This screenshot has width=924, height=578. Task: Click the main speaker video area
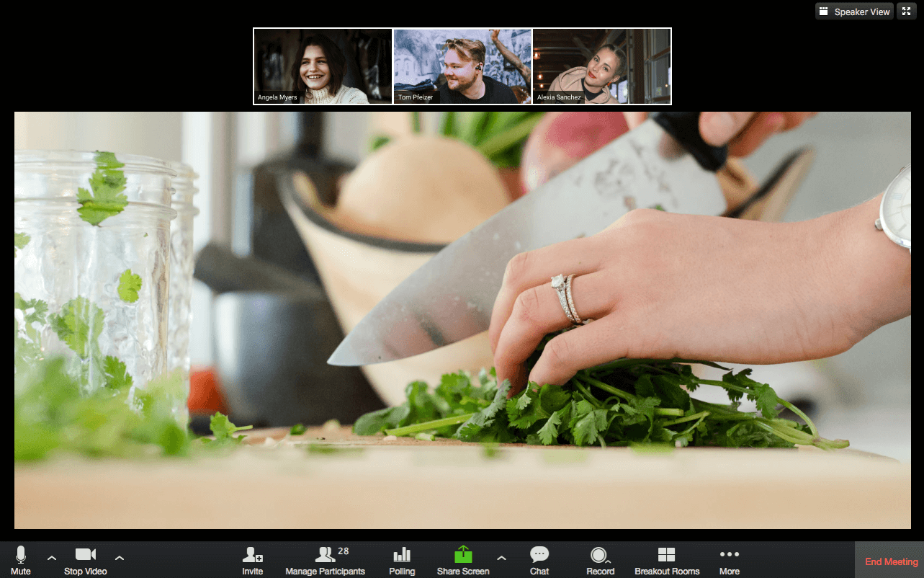(462, 320)
